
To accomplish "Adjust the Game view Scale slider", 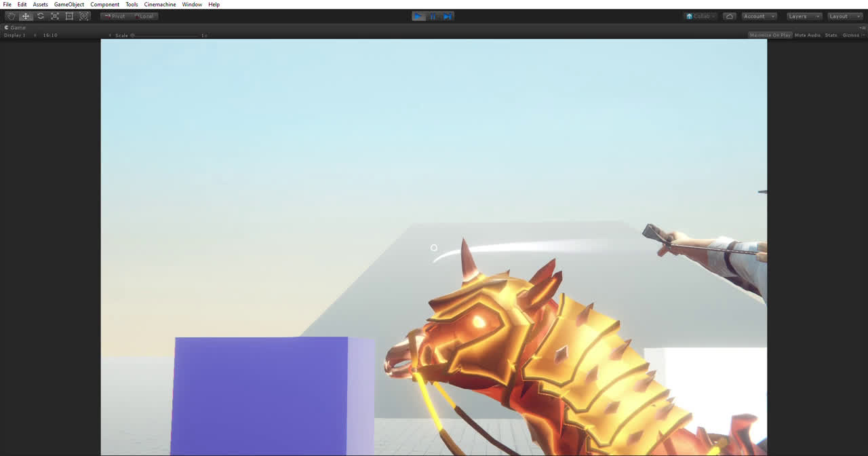I will tap(133, 35).
